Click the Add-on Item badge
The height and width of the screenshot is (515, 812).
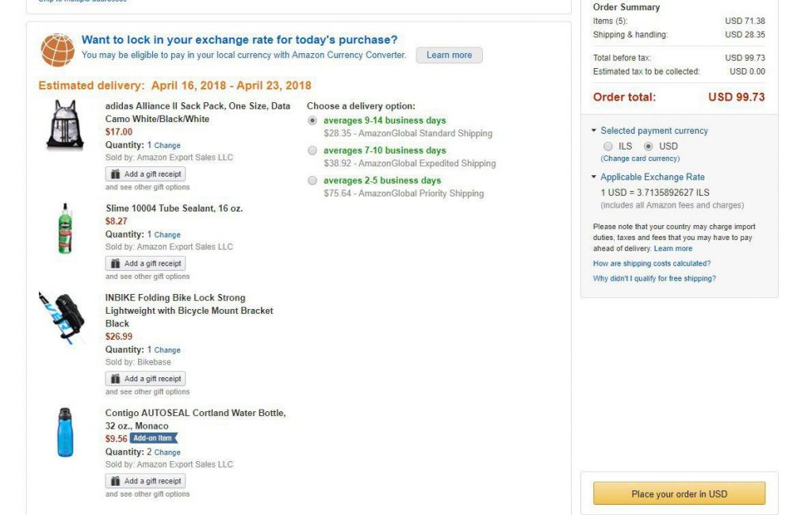click(154, 438)
